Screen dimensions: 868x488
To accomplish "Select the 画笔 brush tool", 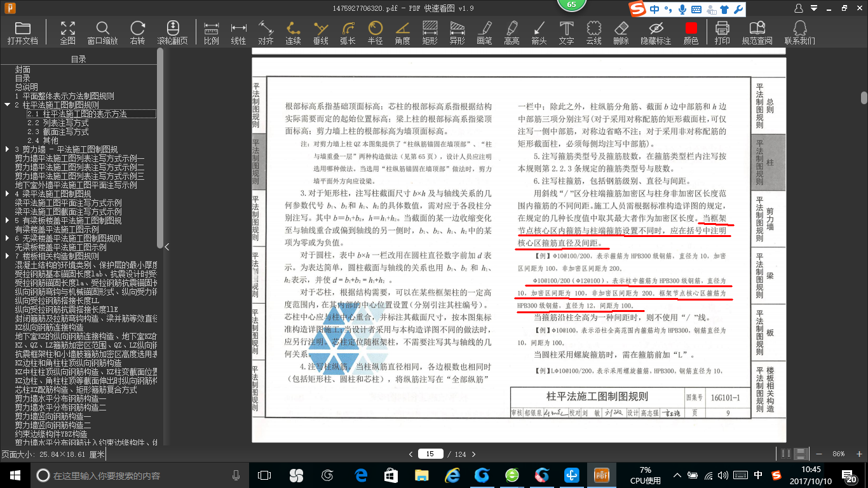I will pos(484,33).
